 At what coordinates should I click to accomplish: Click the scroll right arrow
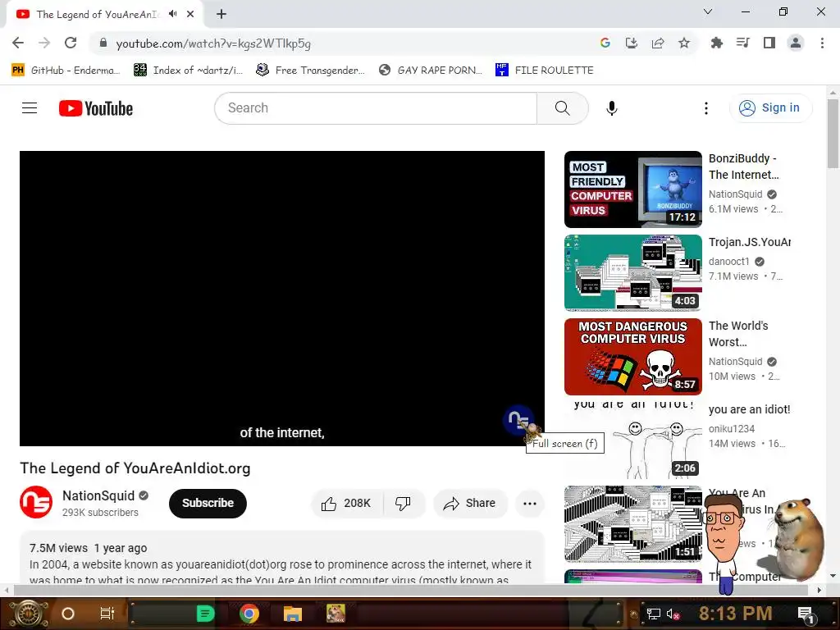tap(819, 590)
